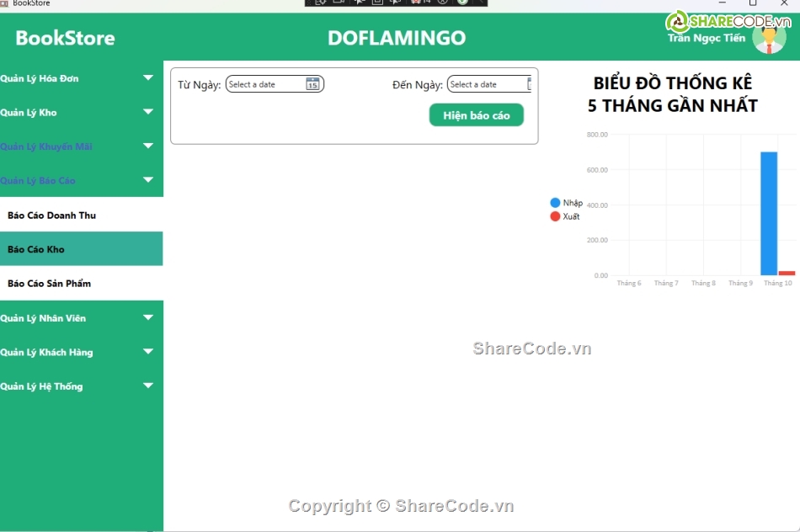Expand Quản Lý Hệ Thống arrow

[x=148, y=386]
